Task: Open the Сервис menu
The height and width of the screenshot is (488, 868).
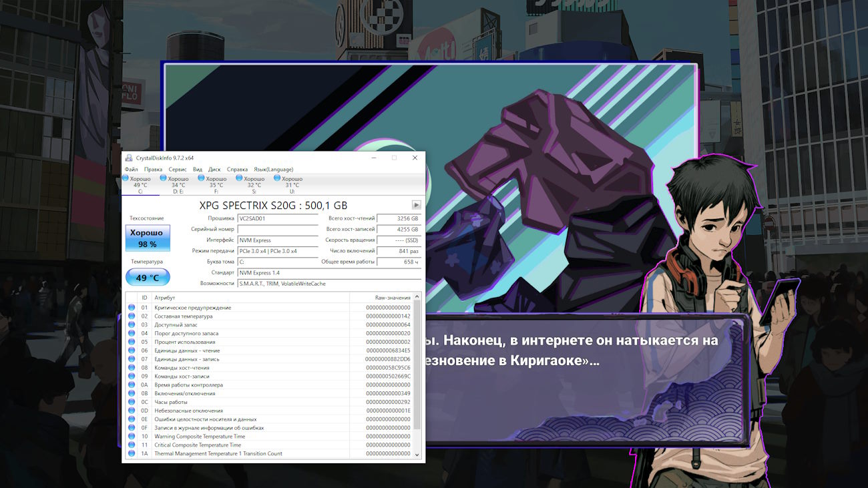Action: pyautogui.click(x=178, y=170)
